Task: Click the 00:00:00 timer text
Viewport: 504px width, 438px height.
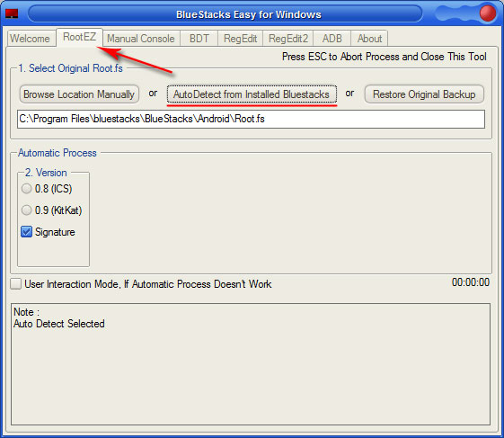Action: tap(471, 282)
